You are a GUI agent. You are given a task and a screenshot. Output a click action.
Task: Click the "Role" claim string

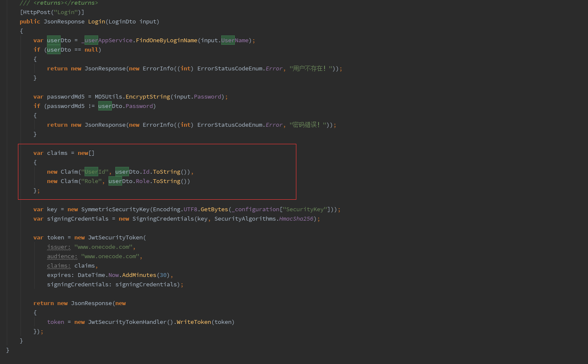[91, 181]
